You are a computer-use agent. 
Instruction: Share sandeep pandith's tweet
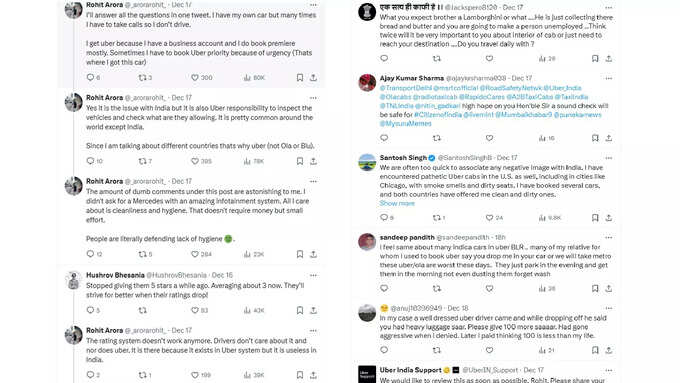click(609, 288)
